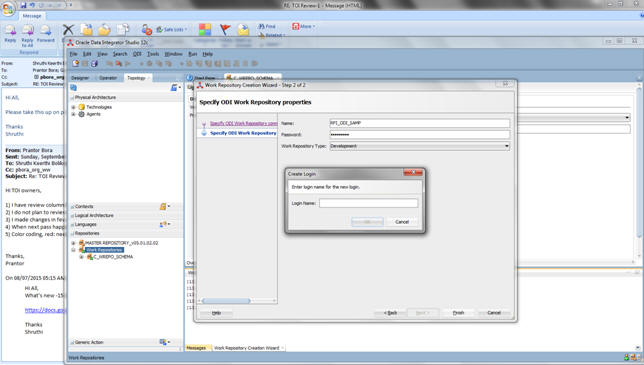Viewport: 644px width, 365px height.
Task: Click the Delete X icon in Outlook ribbon
Action: (x=68, y=30)
